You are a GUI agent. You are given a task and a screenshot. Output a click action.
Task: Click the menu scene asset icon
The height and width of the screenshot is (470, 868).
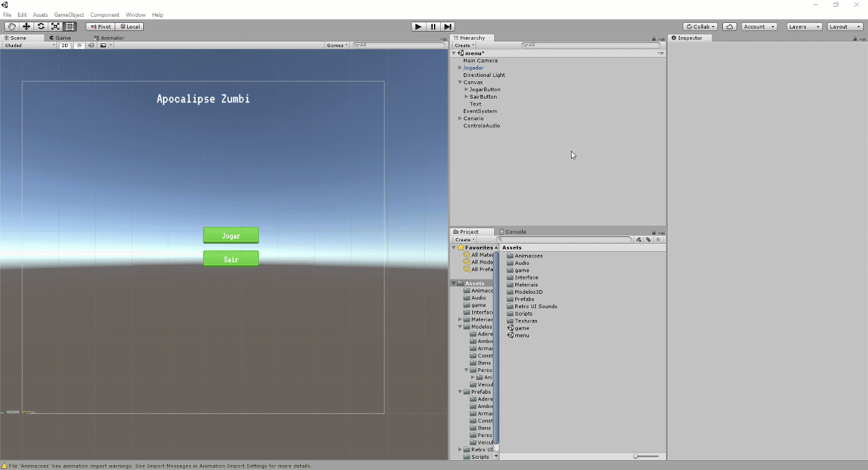pos(511,335)
